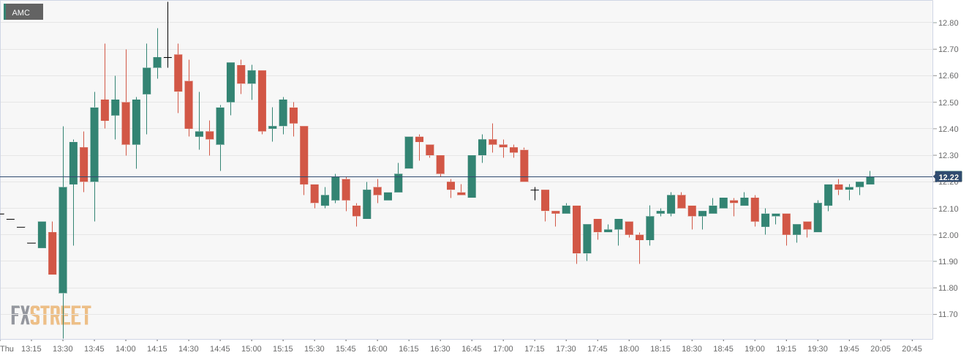Screen dimensions: 980x358
Task: Click the FXStreet watermark logo
Action: [51, 315]
